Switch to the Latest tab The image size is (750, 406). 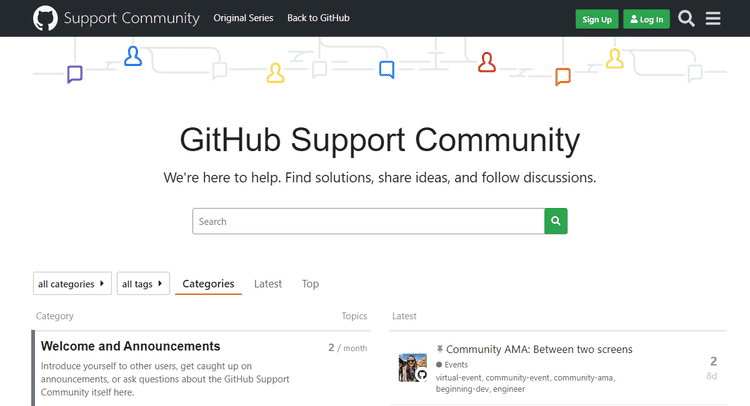click(x=268, y=284)
